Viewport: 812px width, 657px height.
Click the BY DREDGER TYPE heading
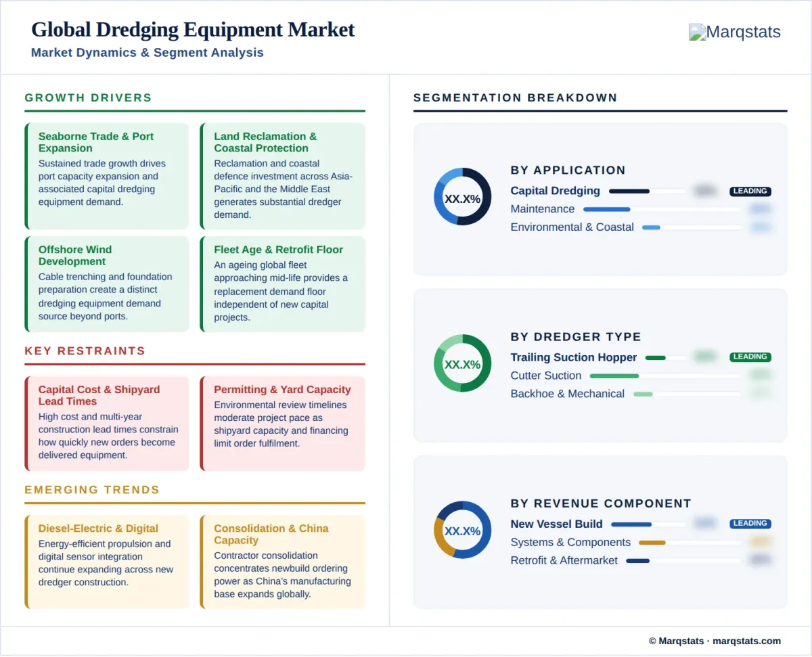[x=576, y=337]
